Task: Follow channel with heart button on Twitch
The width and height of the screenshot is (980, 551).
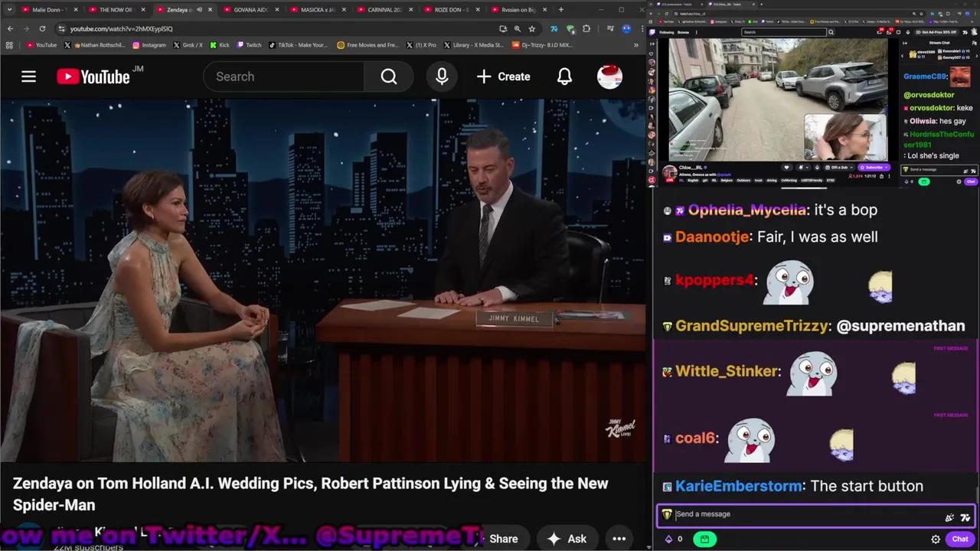Action: (x=786, y=167)
